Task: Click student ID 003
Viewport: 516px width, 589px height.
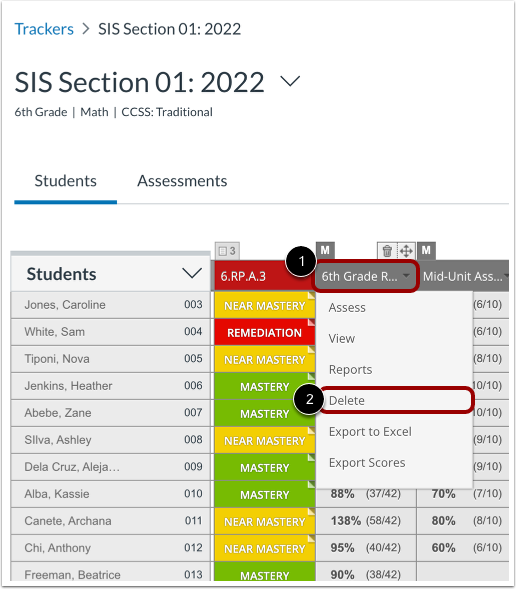Action: pyautogui.click(x=193, y=305)
